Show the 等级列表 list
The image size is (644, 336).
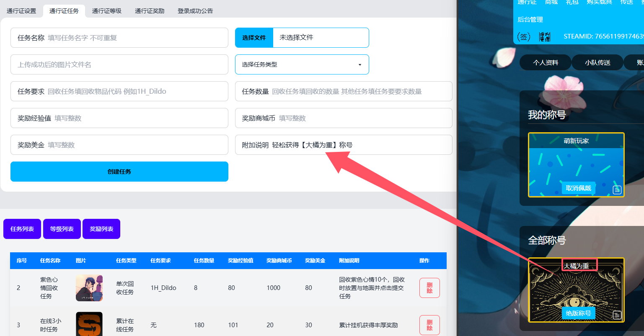click(62, 229)
